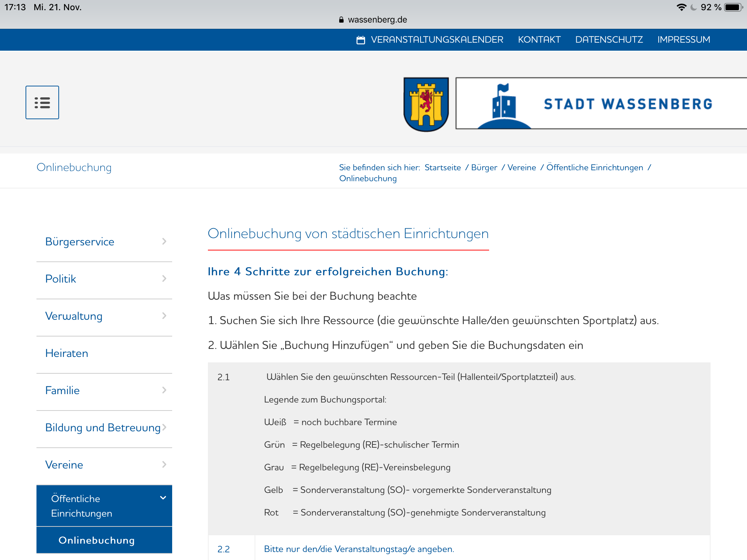Expand the Bürgerservice chevron arrow
The image size is (747, 560).
pyautogui.click(x=164, y=241)
